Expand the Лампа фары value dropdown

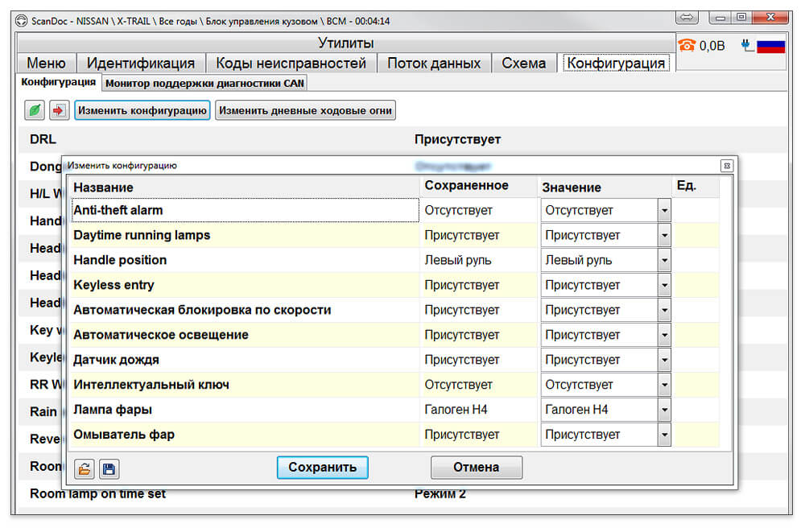pyautogui.click(x=664, y=410)
